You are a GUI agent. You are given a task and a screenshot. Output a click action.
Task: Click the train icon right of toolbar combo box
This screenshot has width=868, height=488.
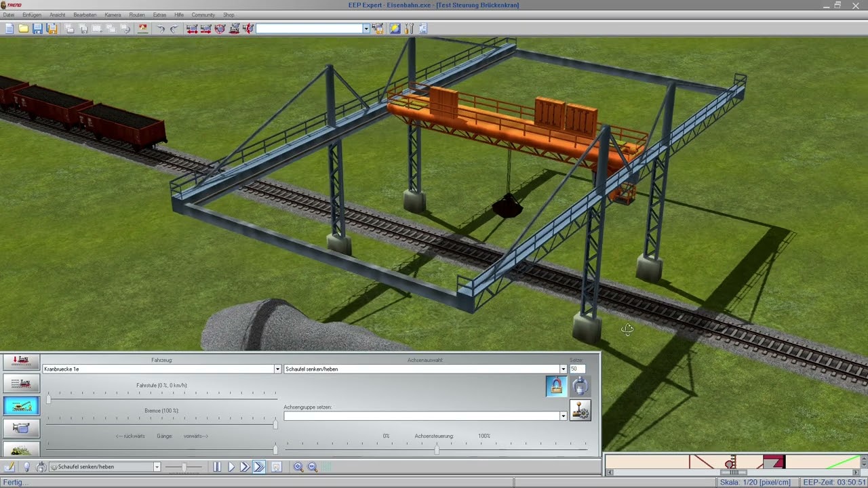pyautogui.click(x=378, y=28)
